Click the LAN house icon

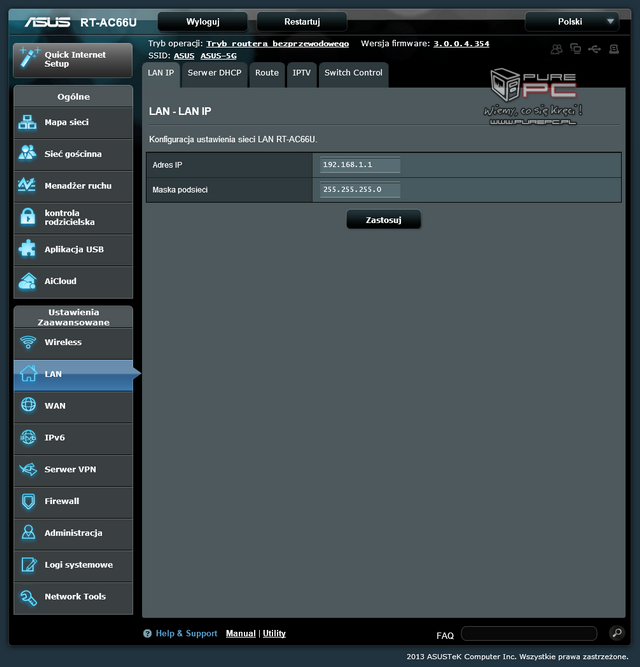28,373
